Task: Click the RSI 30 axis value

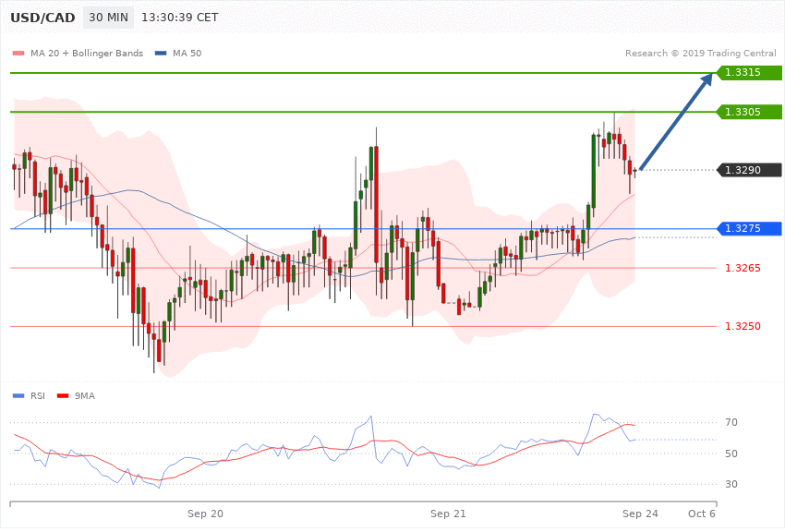Action: (731, 484)
